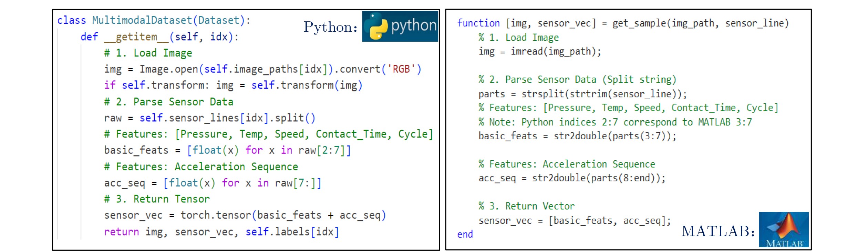
Task: Select the def __getitem__ method line
Action: click(159, 37)
